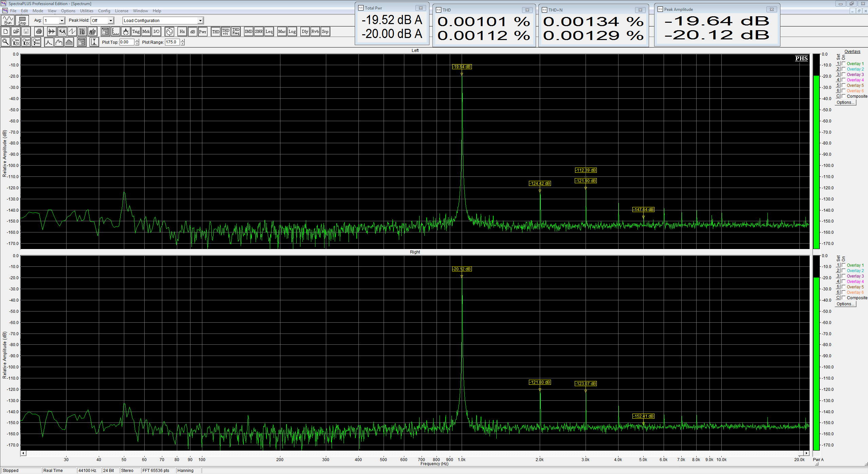Open a file with the folder icon

click(x=16, y=32)
